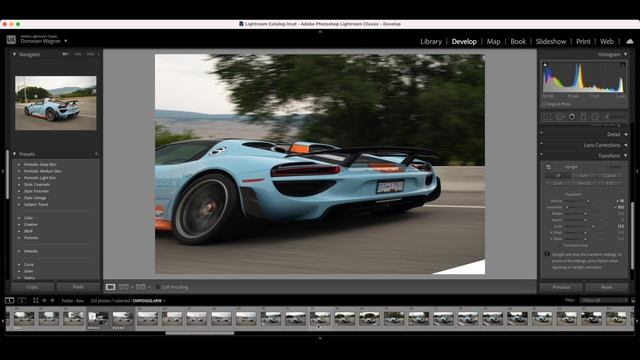Set Navigator zoom to FIT
This screenshot has width=640, height=360.
pyautogui.click(x=66, y=54)
